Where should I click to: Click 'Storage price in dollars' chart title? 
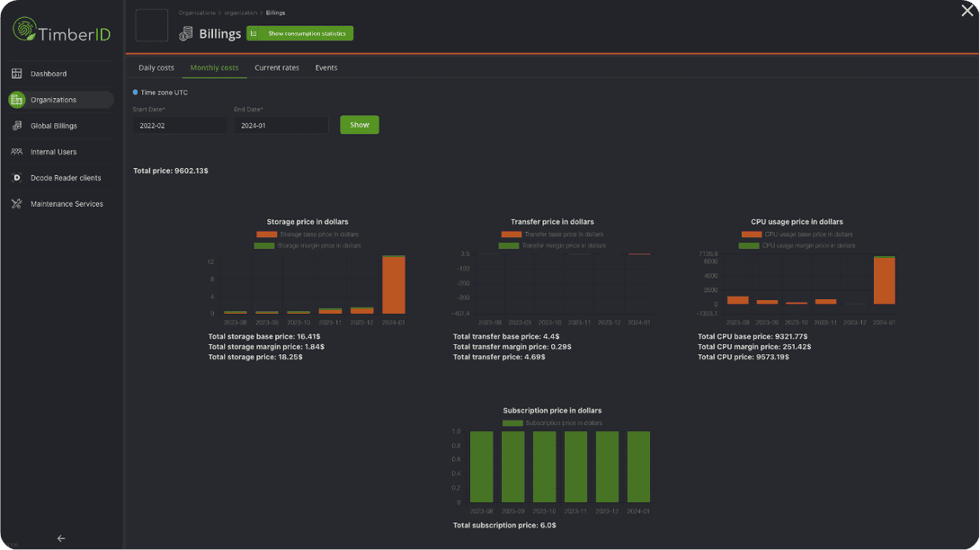(x=307, y=222)
